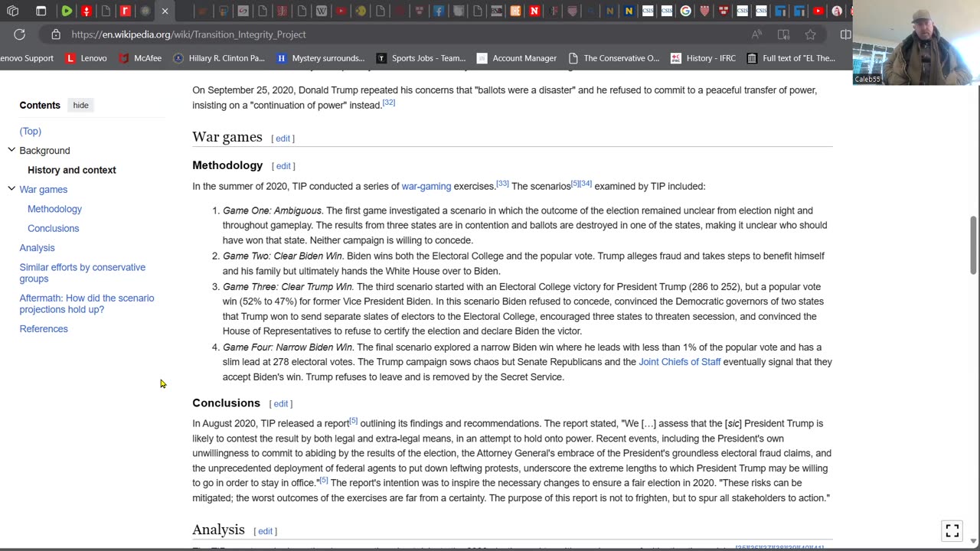The width and height of the screenshot is (980, 551).
Task: Switch to the Google tab
Action: pyautogui.click(x=685, y=11)
